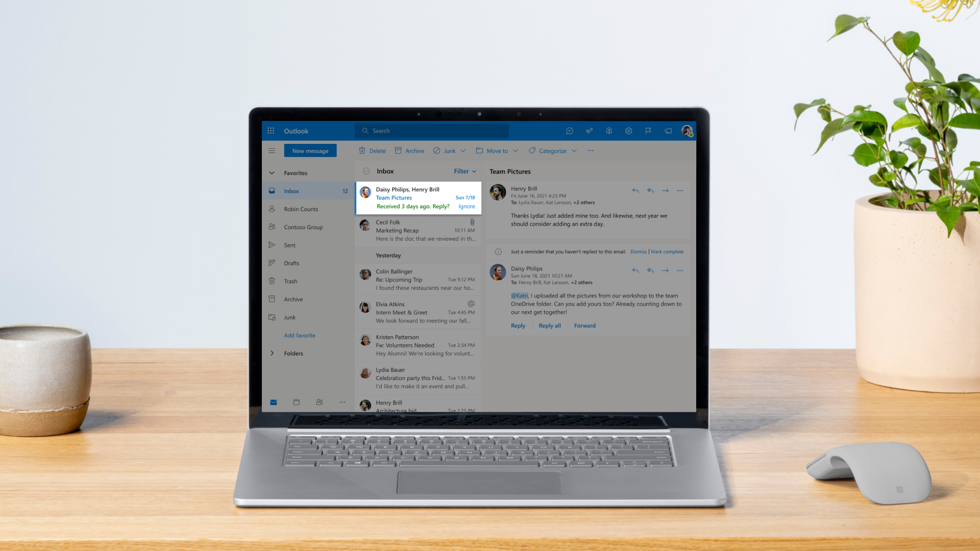This screenshot has height=551, width=980.
Task: Click Dismiss on the unreplied email reminder
Action: tap(638, 252)
